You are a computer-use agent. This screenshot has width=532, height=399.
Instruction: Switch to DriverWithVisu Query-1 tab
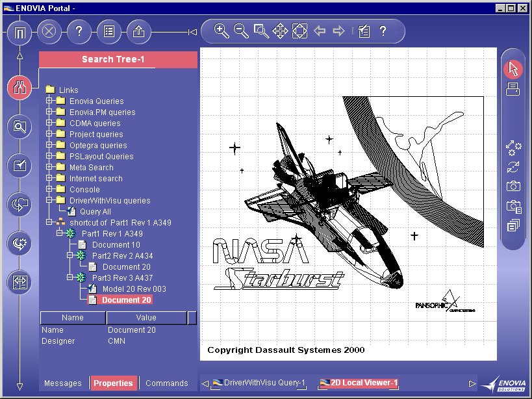tap(259, 383)
